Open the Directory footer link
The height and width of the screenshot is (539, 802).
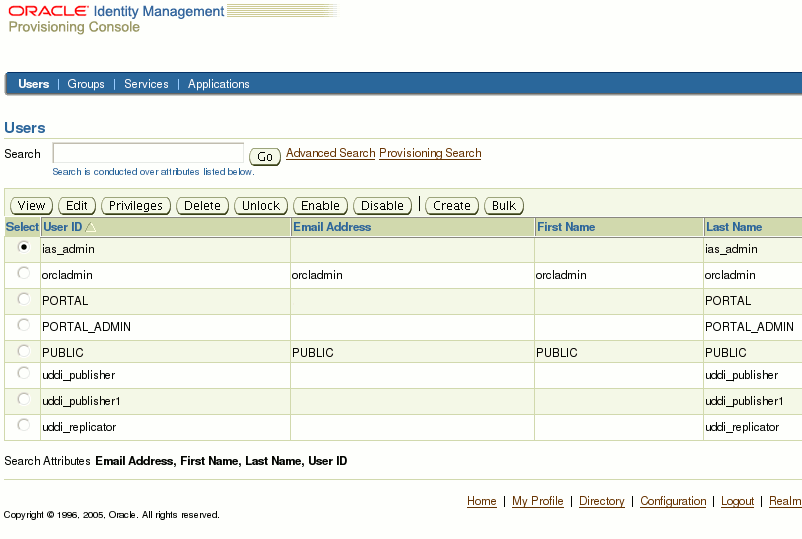click(602, 501)
